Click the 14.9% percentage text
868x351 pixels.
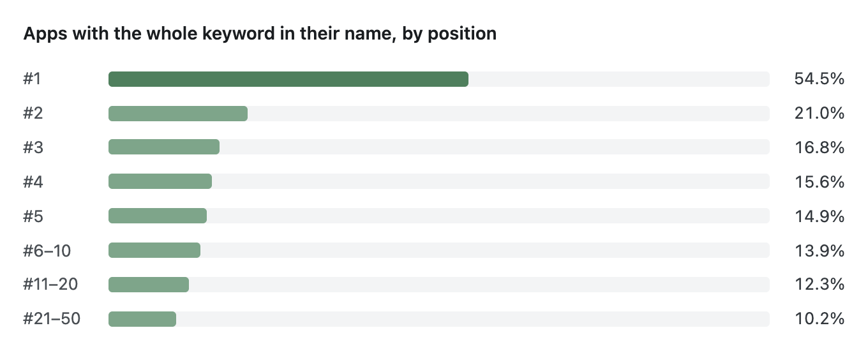coord(819,216)
